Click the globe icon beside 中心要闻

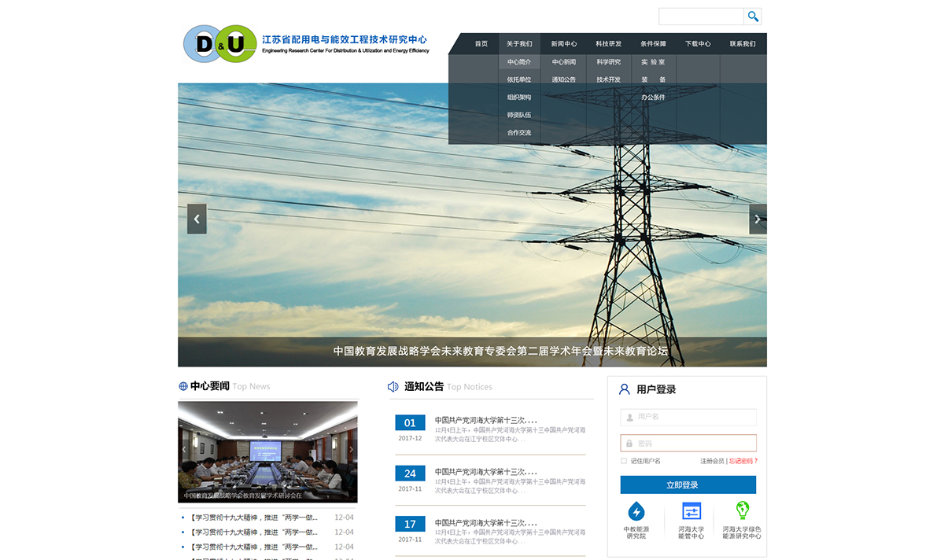click(x=183, y=386)
